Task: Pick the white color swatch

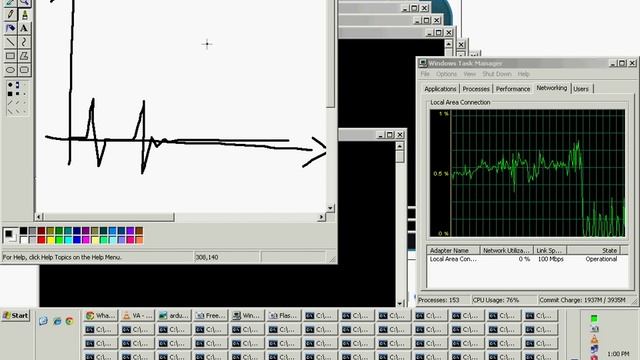Action: tap(23, 240)
